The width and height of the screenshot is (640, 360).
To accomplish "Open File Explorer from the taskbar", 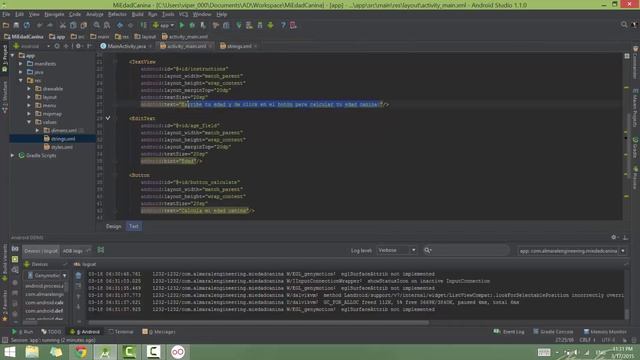I will pyautogui.click(x=32, y=352).
